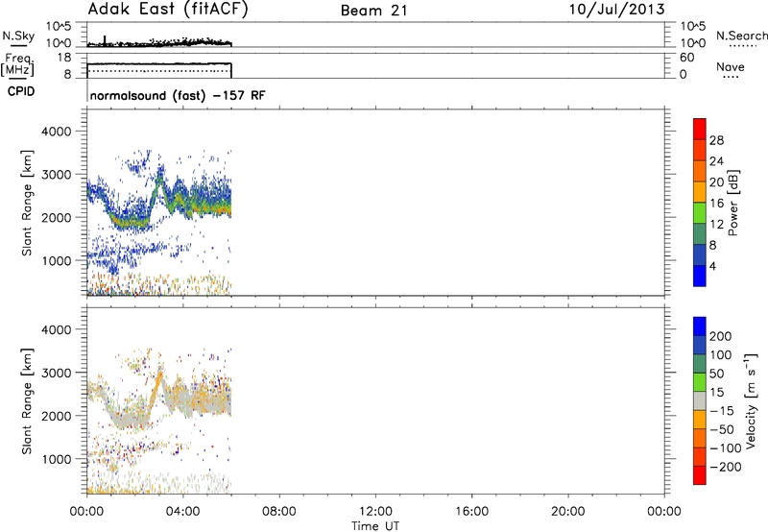Pick the Velocity colorbar segment between 50 and 100
Image resolution: width=768 pixels, height=532 pixels.
(700, 364)
